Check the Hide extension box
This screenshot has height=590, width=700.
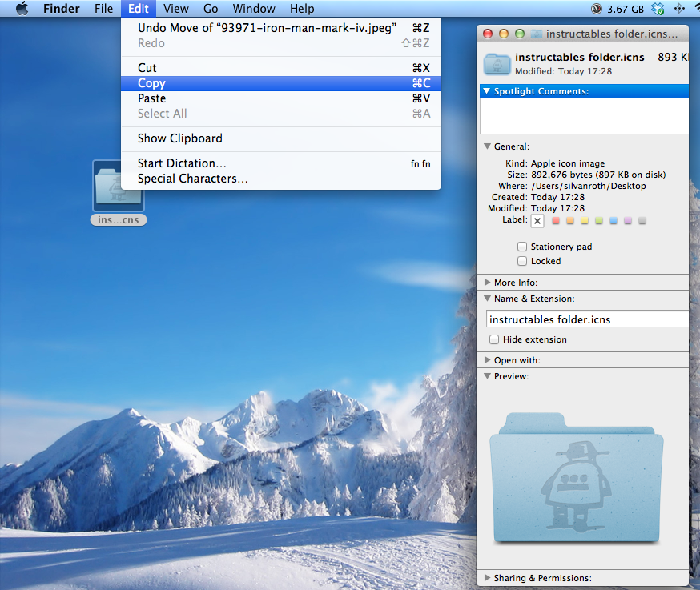tap(494, 339)
